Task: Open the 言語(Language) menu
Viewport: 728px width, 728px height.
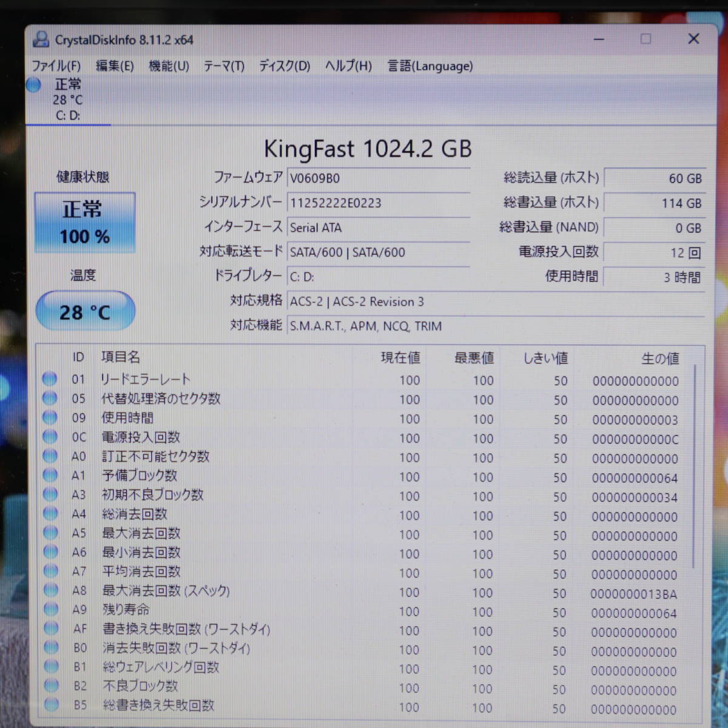Action: point(430,66)
